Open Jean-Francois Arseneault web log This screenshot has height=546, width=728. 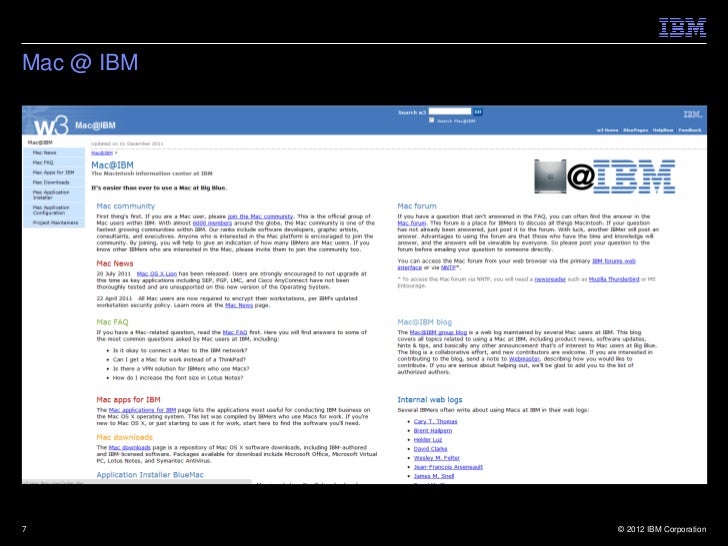point(448,467)
